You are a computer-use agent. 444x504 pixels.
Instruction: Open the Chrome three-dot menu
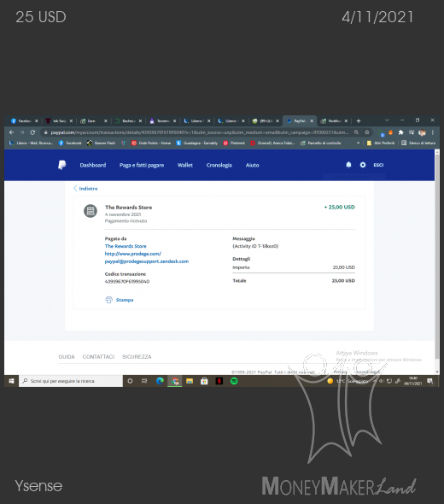click(432, 132)
